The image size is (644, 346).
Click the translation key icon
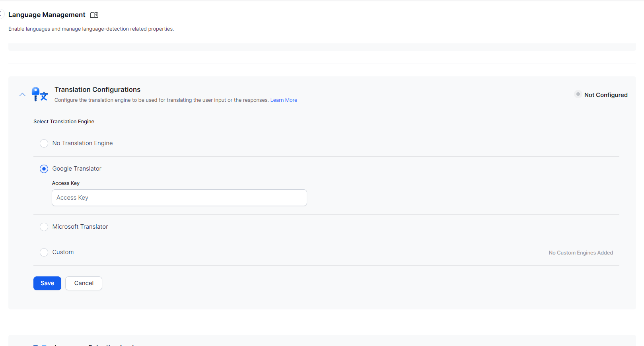click(x=39, y=94)
